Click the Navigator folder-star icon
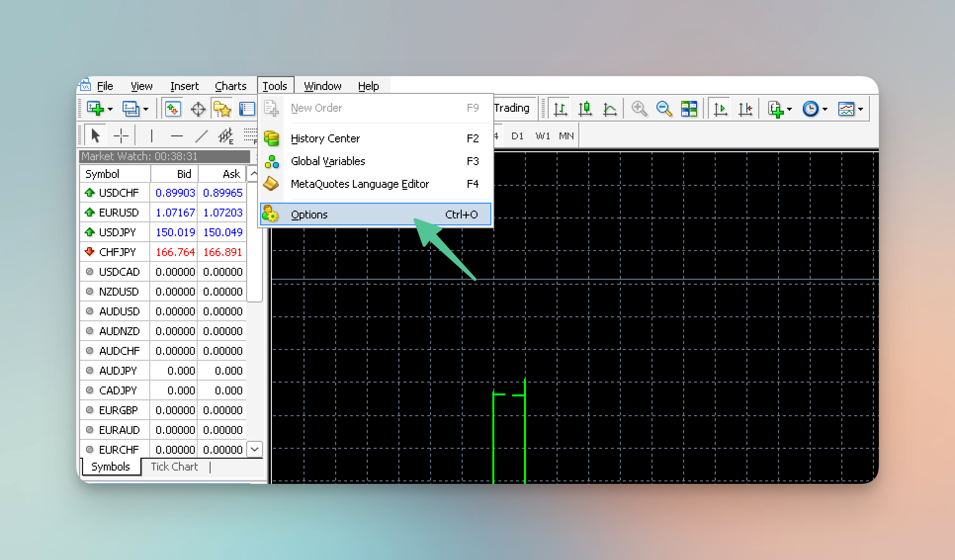The width and height of the screenshot is (955, 560). (x=222, y=109)
